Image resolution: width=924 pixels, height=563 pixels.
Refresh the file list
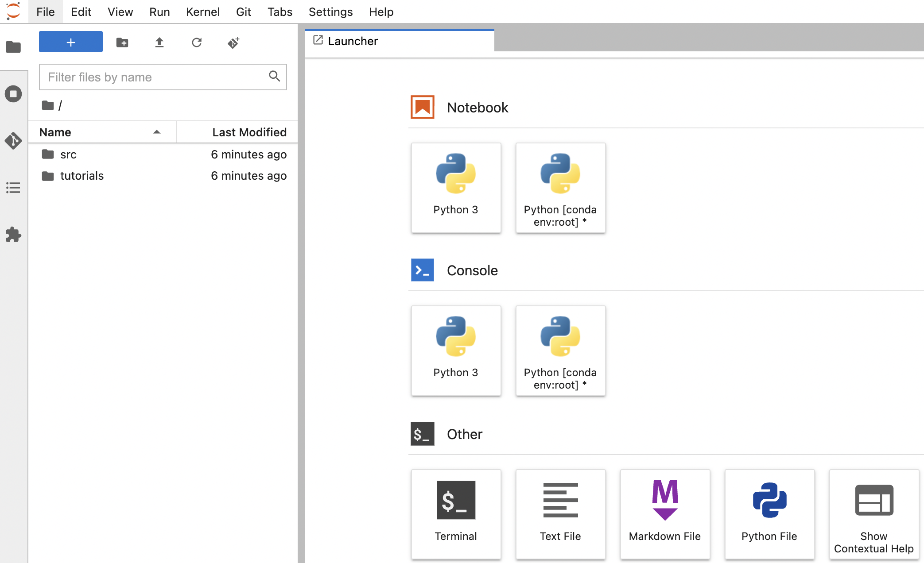tap(197, 42)
